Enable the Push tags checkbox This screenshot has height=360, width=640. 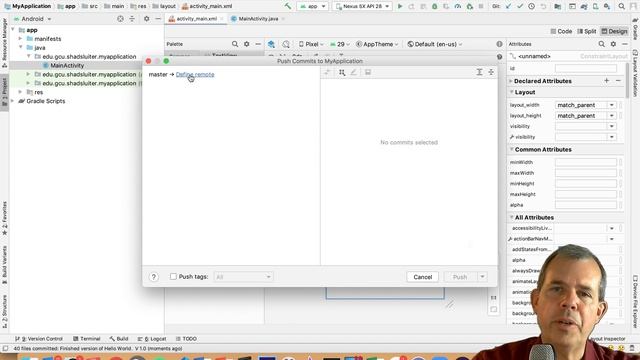[173, 277]
